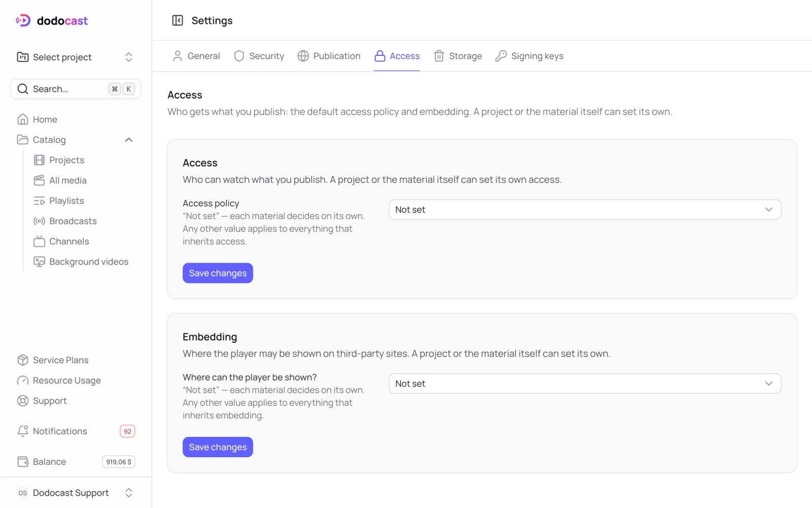Click the Support lifebuoy icon
The image size is (812, 508).
click(23, 401)
